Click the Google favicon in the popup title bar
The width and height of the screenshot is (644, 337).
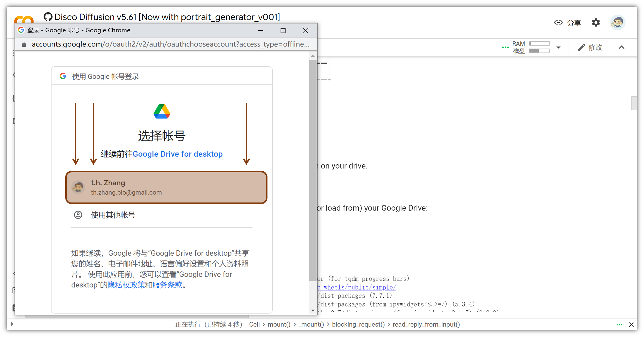point(21,30)
